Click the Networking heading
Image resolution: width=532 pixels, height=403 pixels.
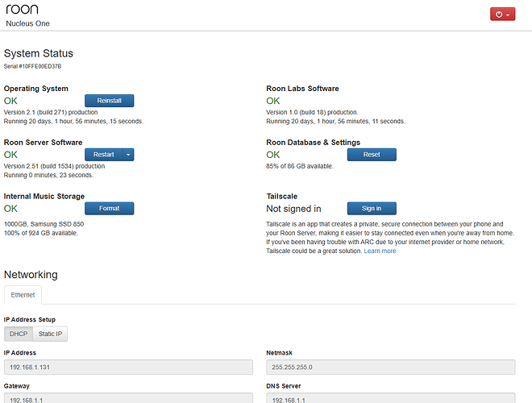(x=31, y=274)
